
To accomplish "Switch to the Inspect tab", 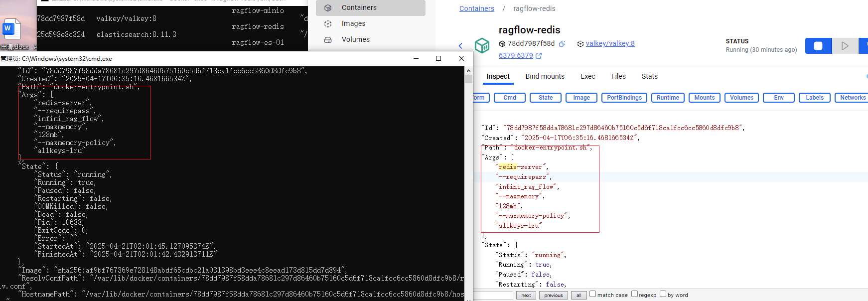I will coord(498,76).
